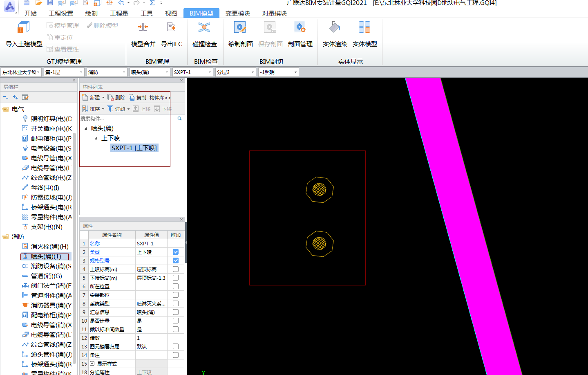The height and width of the screenshot is (375, 588).
Task: Click the 导入土建模型 import icon
Action: click(x=23, y=27)
